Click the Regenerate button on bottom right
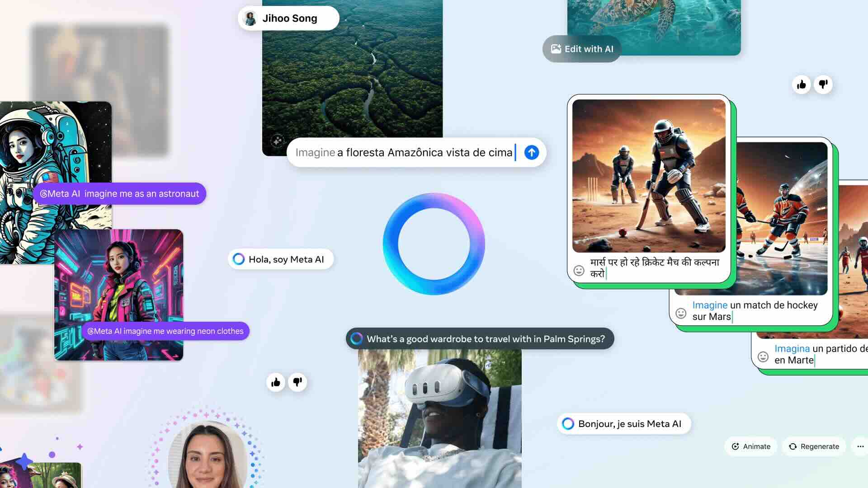The width and height of the screenshot is (868, 488). (x=814, y=446)
